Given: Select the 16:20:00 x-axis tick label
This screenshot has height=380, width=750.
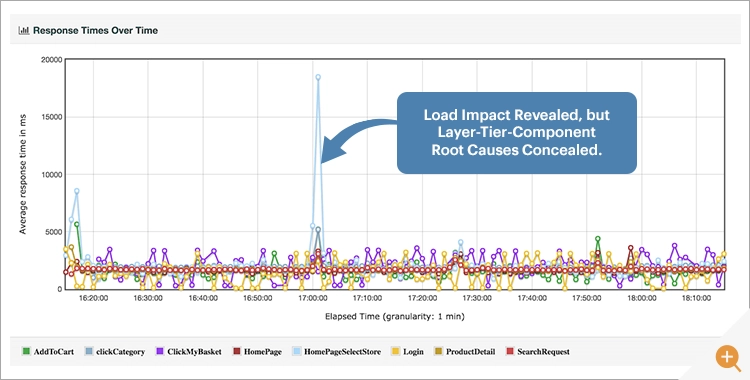Looking at the screenshot, I should (93, 298).
